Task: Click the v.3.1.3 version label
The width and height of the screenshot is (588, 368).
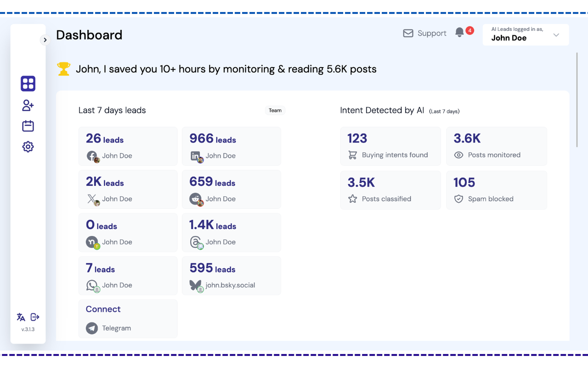Action: [x=28, y=329]
